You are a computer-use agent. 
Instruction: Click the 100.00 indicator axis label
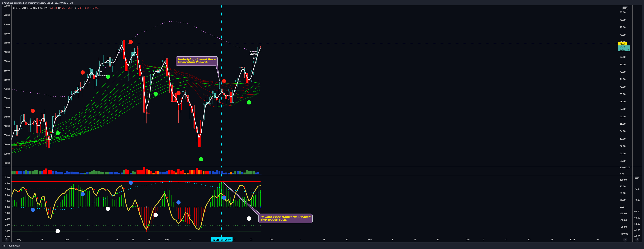pyautogui.click(x=623, y=180)
